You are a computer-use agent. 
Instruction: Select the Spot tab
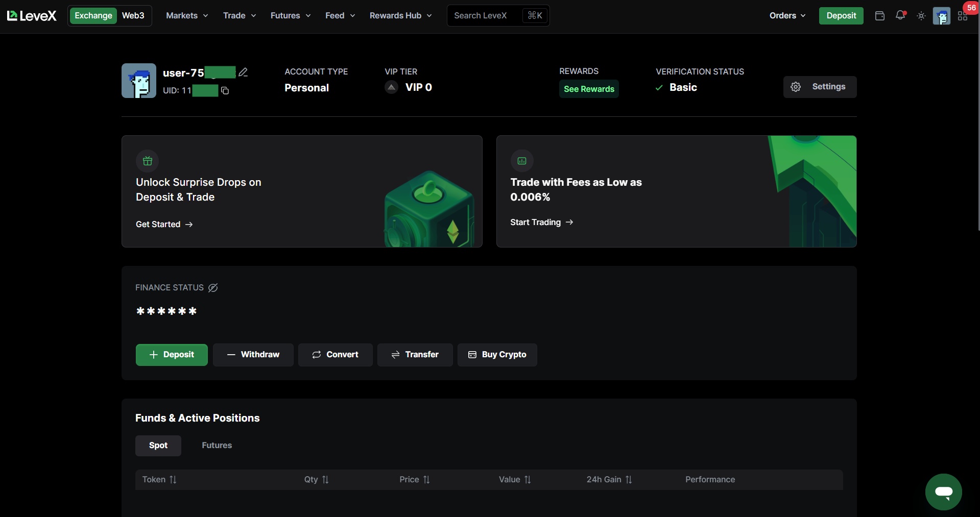(x=158, y=446)
